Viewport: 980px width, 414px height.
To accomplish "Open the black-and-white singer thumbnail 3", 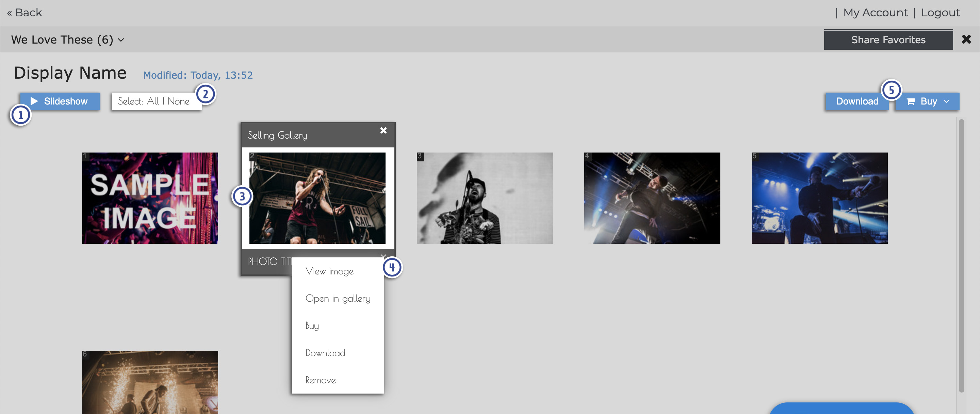I will [485, 198].
